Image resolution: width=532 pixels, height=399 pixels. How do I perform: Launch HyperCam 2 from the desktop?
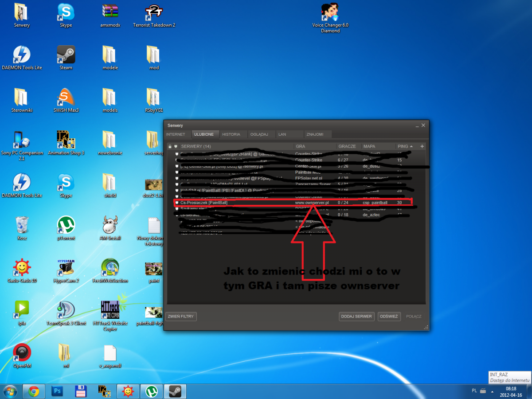66,268
